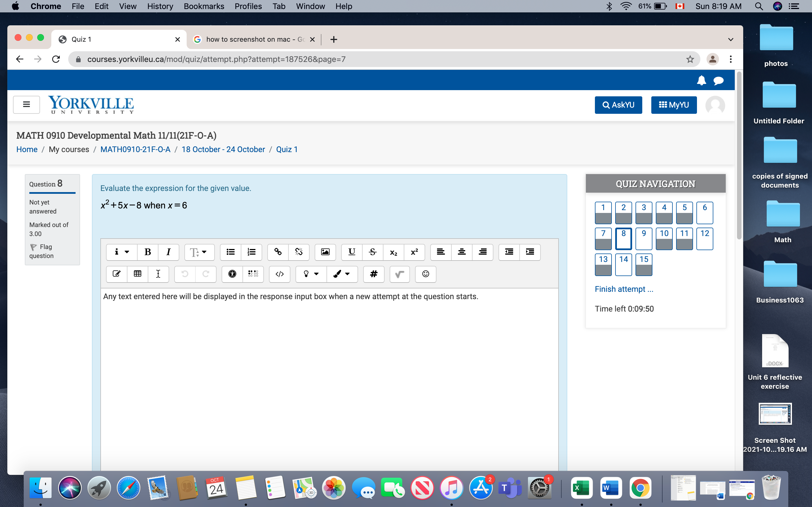Apply superscript to text

click(x=414, y=252)
